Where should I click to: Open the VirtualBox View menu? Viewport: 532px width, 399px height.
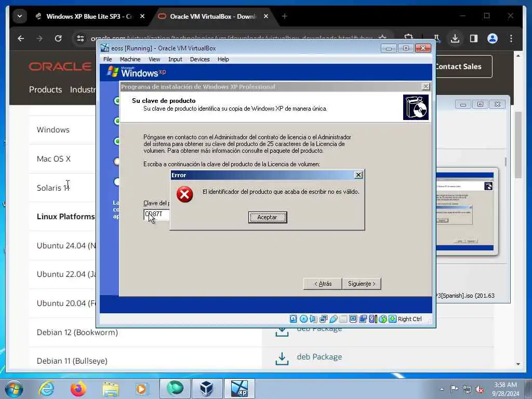tap(154, 59)
